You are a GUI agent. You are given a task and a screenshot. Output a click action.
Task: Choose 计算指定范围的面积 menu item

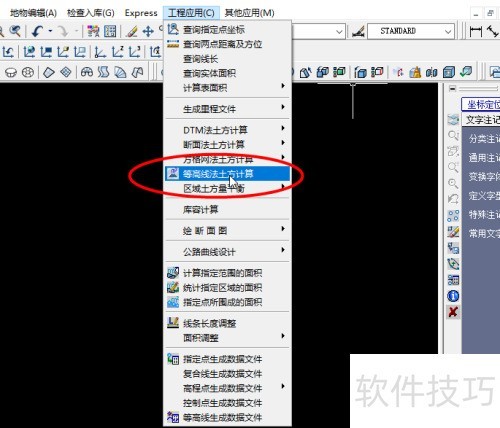228,273
